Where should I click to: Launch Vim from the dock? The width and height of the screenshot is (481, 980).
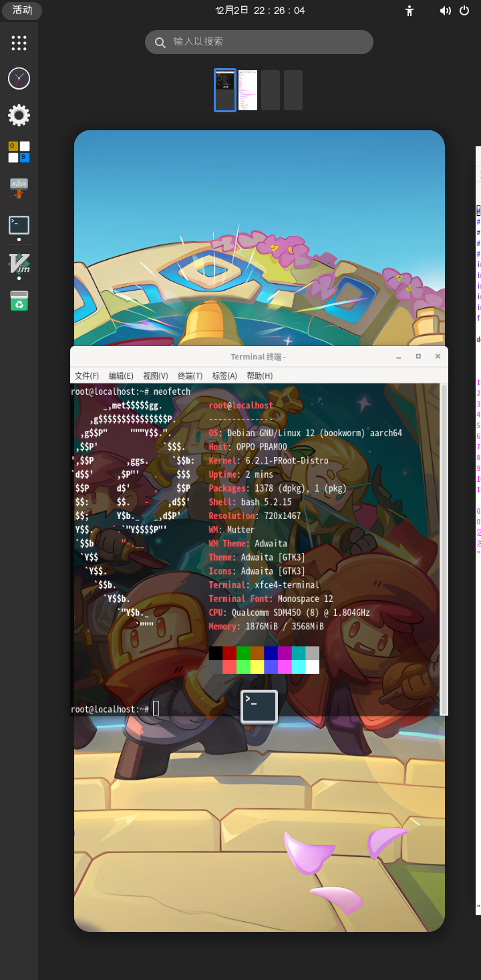(x=19, y=263)
